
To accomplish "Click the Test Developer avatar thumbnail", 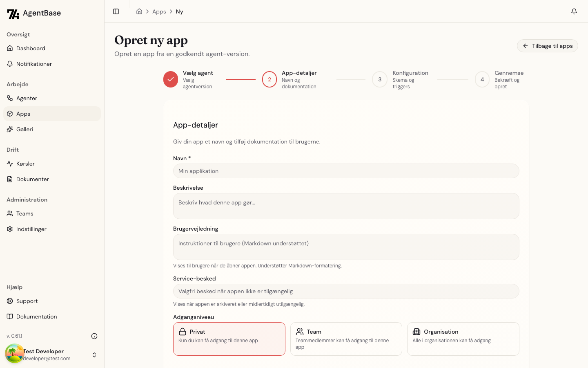I will tap(15, 353).
